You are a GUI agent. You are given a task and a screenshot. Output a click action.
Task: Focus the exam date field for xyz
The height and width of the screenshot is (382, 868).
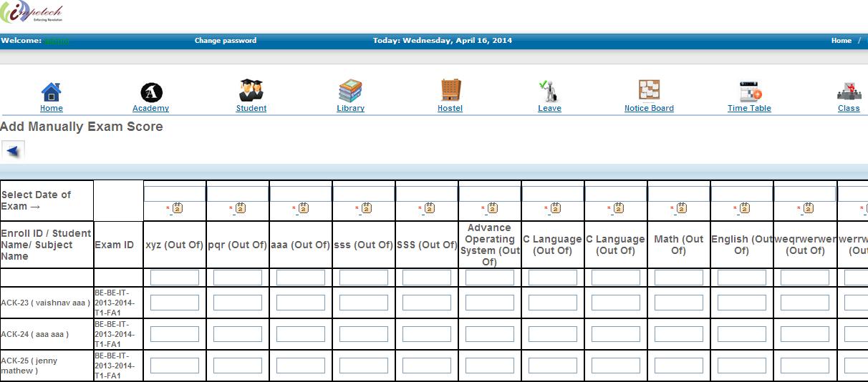point(175,194)
